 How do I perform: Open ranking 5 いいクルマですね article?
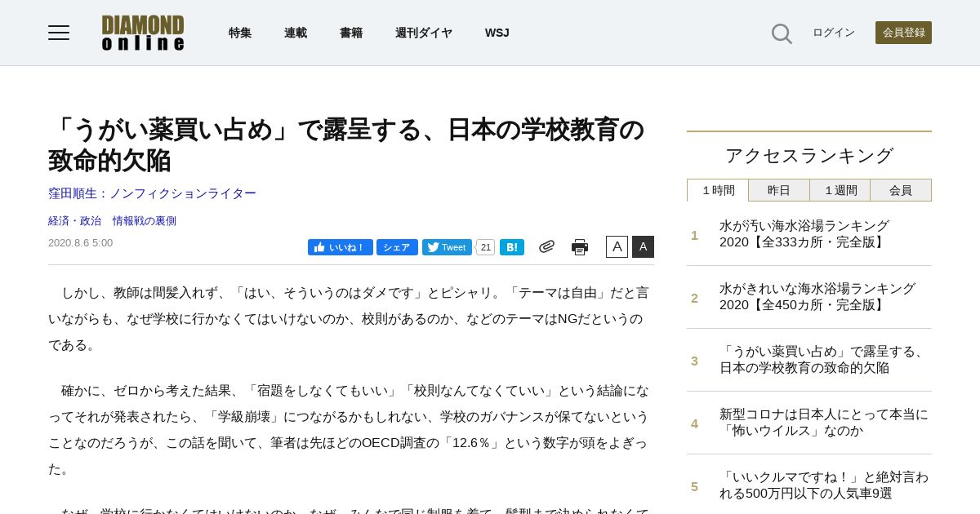(824, 485)
